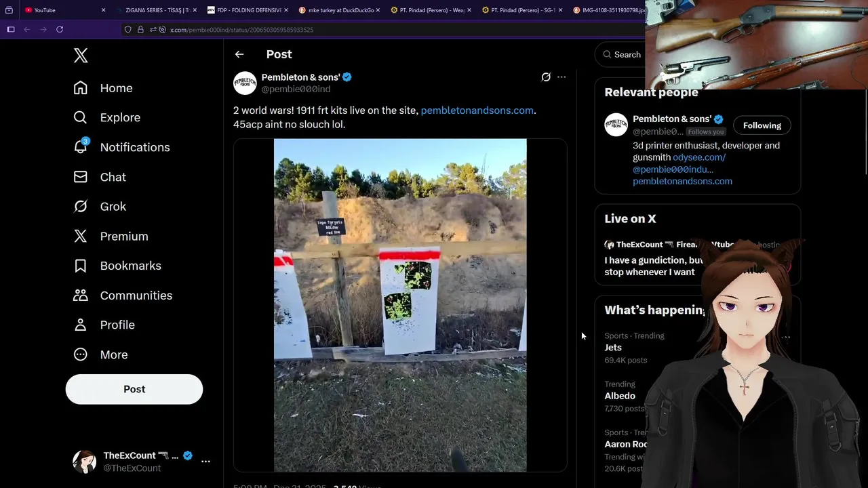868x488 pixels.
Task: Click the verified badge beside Pembleton & sons'
Action: [x=347, y=77]
